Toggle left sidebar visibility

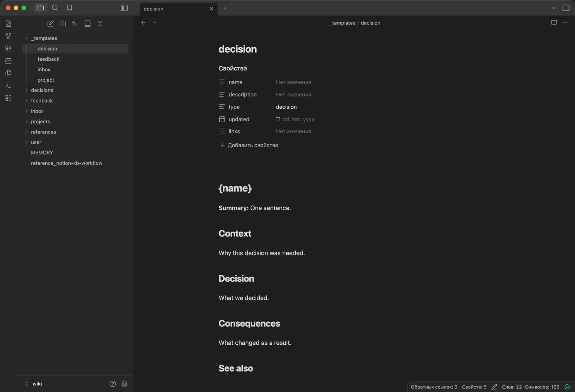[x=124, y=8]
